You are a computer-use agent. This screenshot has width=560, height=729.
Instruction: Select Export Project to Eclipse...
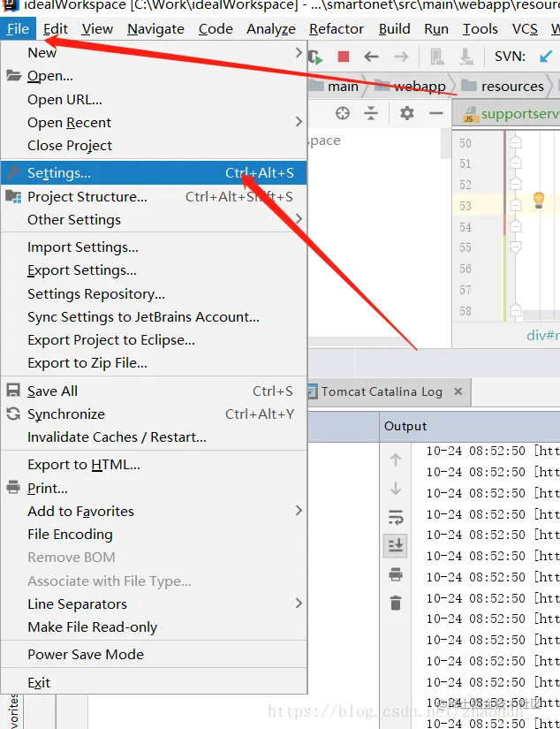(154, 340)
